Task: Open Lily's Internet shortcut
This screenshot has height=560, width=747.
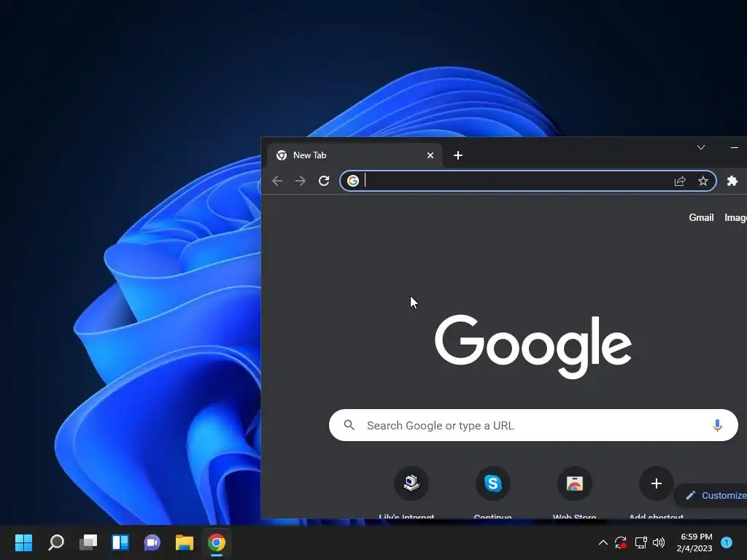Action: click(x=411, y=483)
